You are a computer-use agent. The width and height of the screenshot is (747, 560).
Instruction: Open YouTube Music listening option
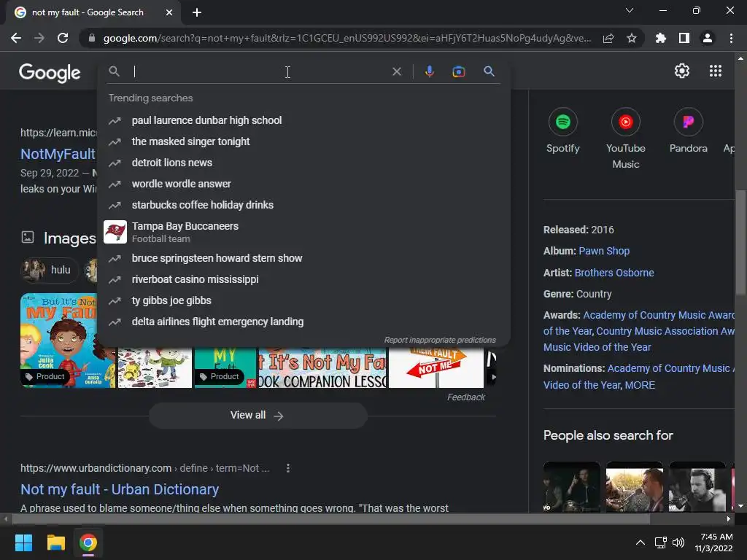pyautogui.click(x=625, y=139)
